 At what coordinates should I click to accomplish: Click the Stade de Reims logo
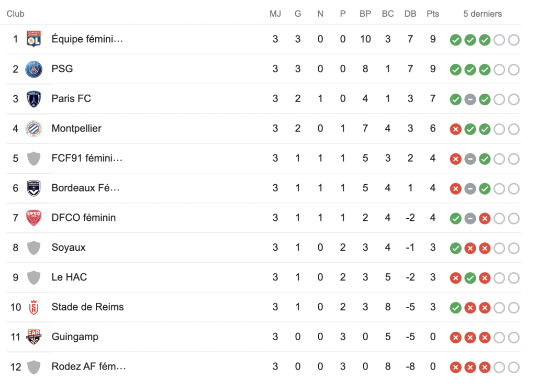[x=34, y=307]
